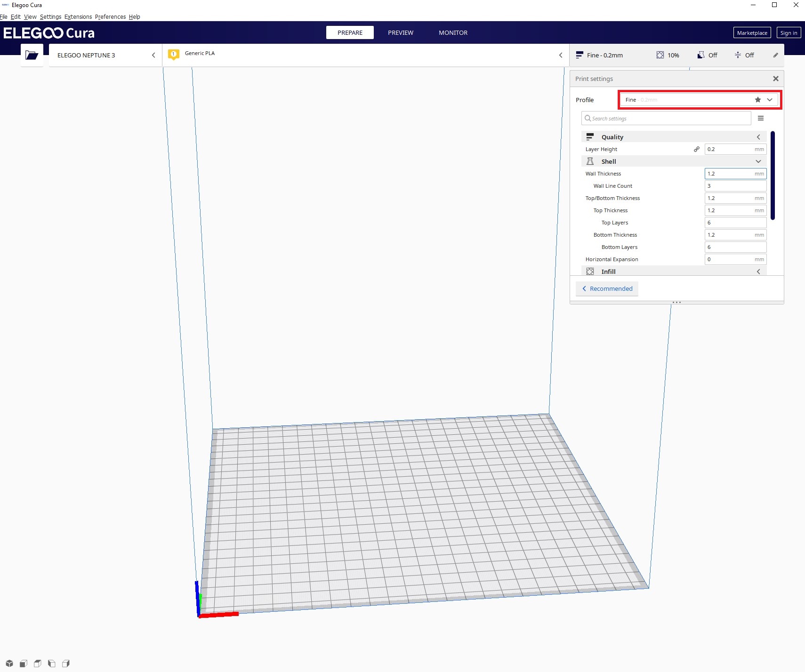The image size is (805, 672).
Task: Click the Bottom Layers value field
Action: pyautogui.click(x=735, y=247)
